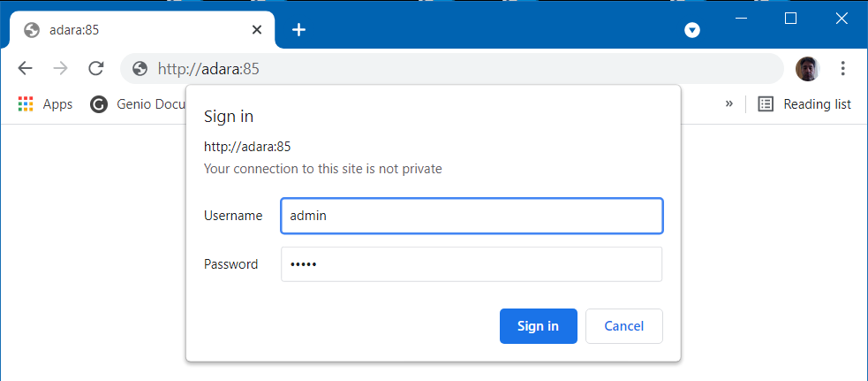
Task: Focus the Password field
Action: (x=472, y=264)
